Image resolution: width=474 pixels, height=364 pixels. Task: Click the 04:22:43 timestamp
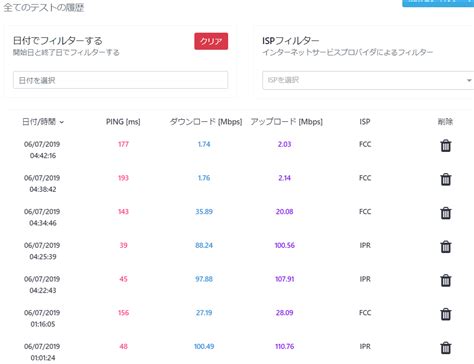(43, 290)
